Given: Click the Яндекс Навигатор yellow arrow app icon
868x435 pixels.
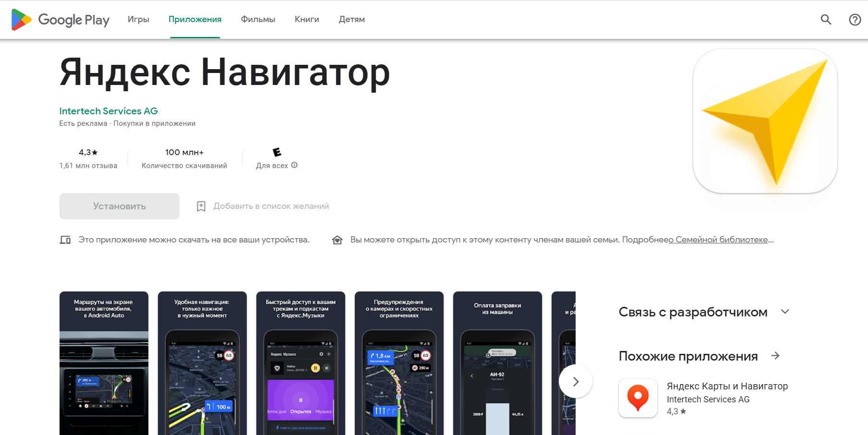Looking at the screenshot, I should (x=765, y=121).
